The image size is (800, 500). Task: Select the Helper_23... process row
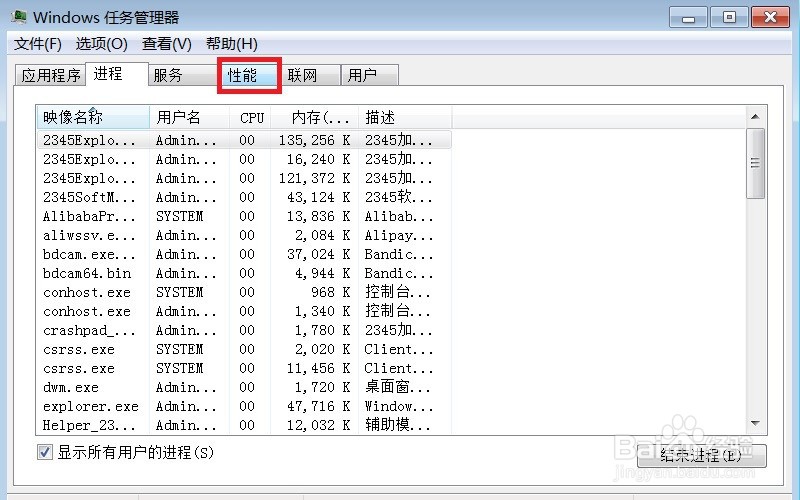tap(244, 425)
